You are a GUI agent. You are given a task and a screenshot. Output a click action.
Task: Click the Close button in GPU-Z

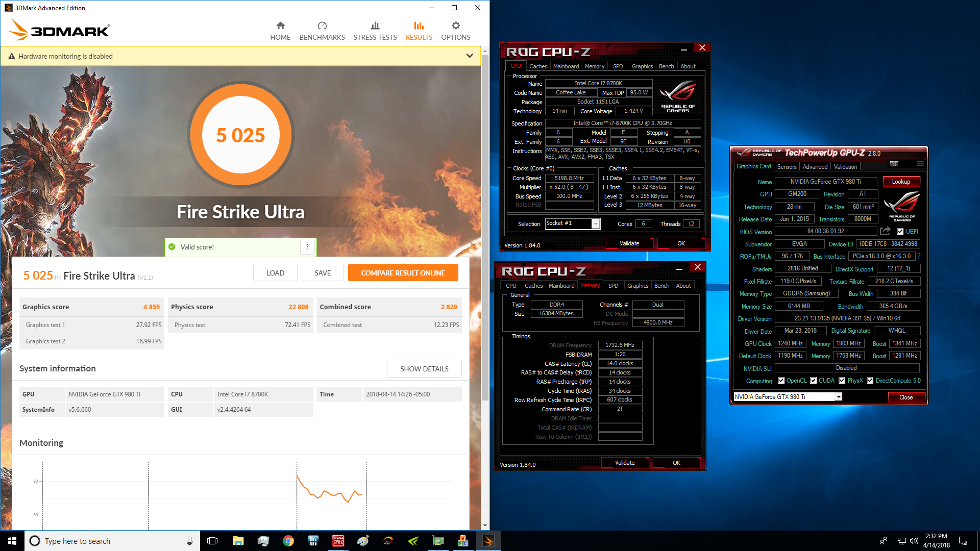(906, 397)
